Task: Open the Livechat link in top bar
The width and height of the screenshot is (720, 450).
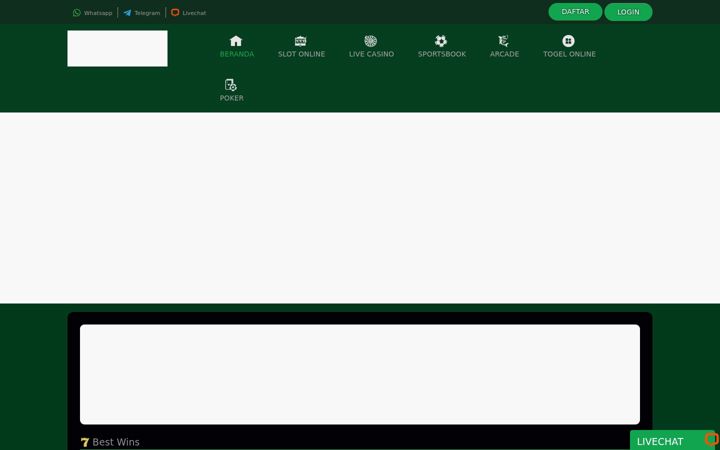Action: tap(189, 13)
